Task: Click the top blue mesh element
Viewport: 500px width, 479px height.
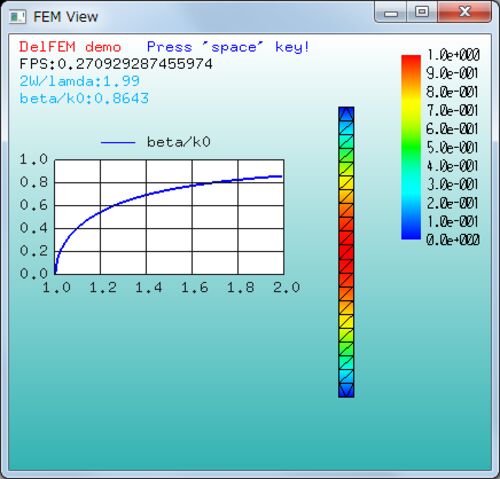Action: [x=346, y=114]
